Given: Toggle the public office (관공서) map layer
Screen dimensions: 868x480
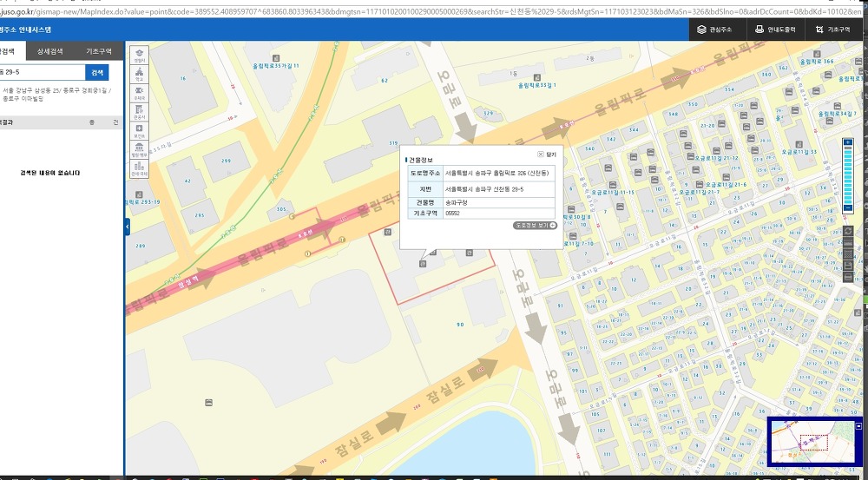Looking at the screenshot, I should pyautogui.click(x=139, y=112).
